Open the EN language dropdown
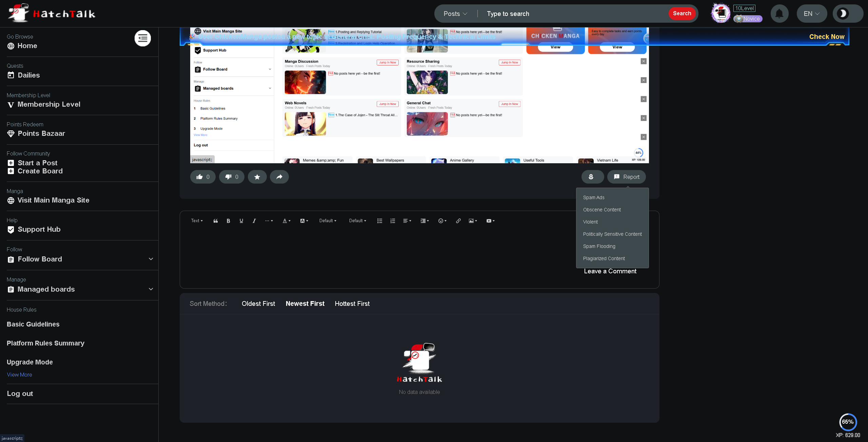The image size is (868, 442). click(811, 14)
